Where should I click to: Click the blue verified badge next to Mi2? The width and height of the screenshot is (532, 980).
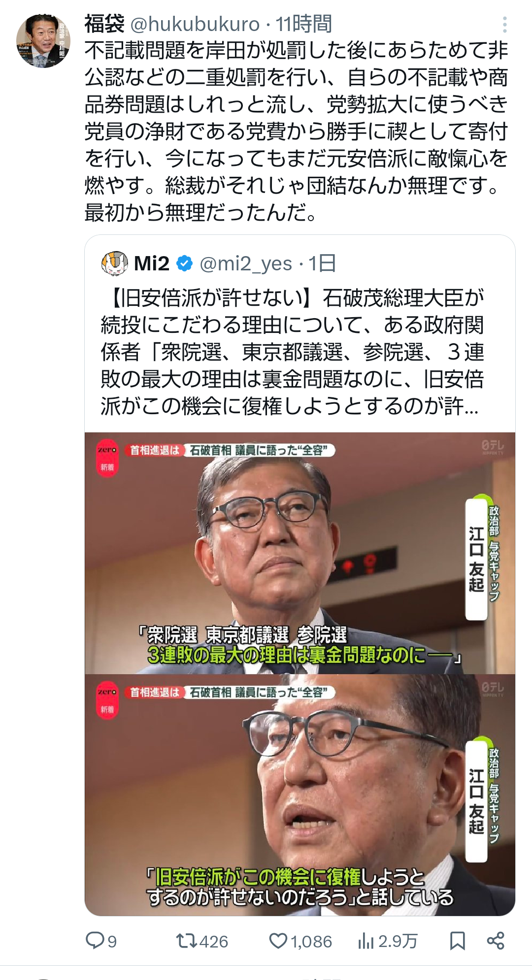click(x=184, y=263)
